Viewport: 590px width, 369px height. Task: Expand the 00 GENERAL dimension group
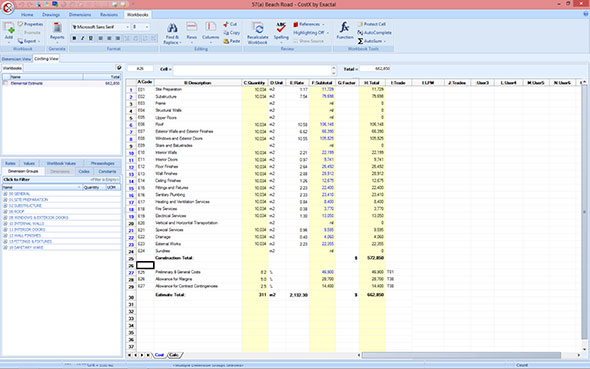[x=5, y=194]
